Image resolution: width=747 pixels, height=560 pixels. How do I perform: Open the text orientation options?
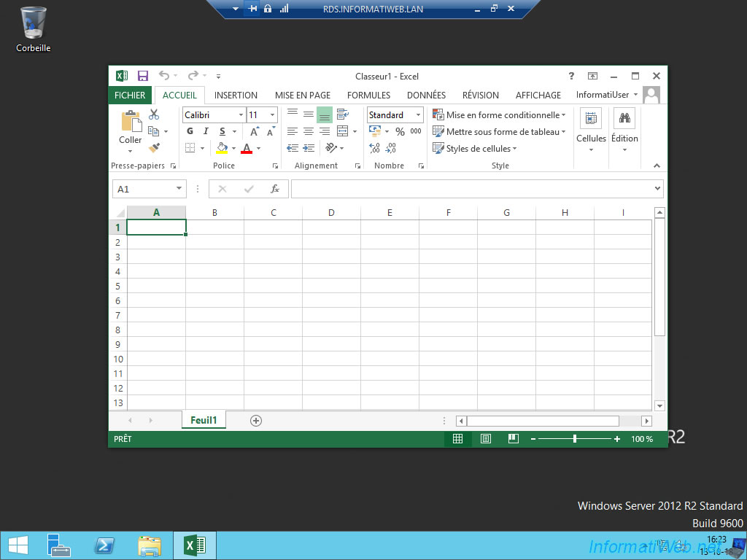332,148
